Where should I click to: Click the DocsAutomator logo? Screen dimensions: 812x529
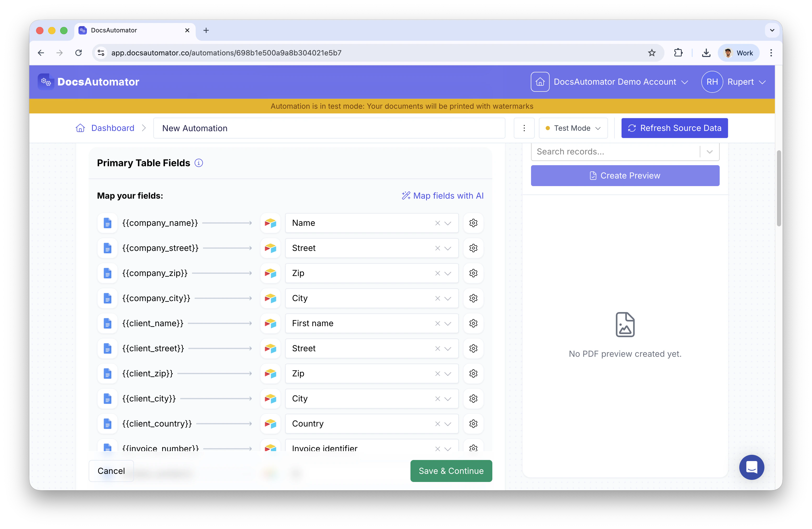pos(89,82)
